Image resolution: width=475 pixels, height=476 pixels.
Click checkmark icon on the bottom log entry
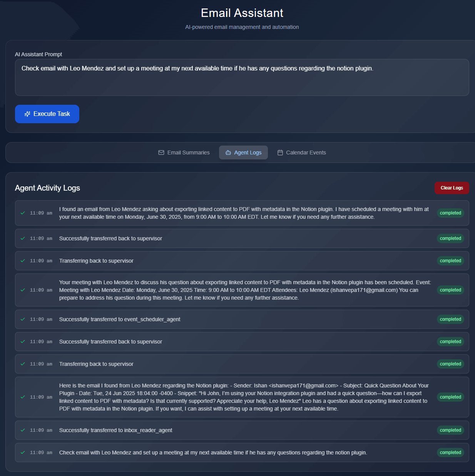[x=23, y=453]
